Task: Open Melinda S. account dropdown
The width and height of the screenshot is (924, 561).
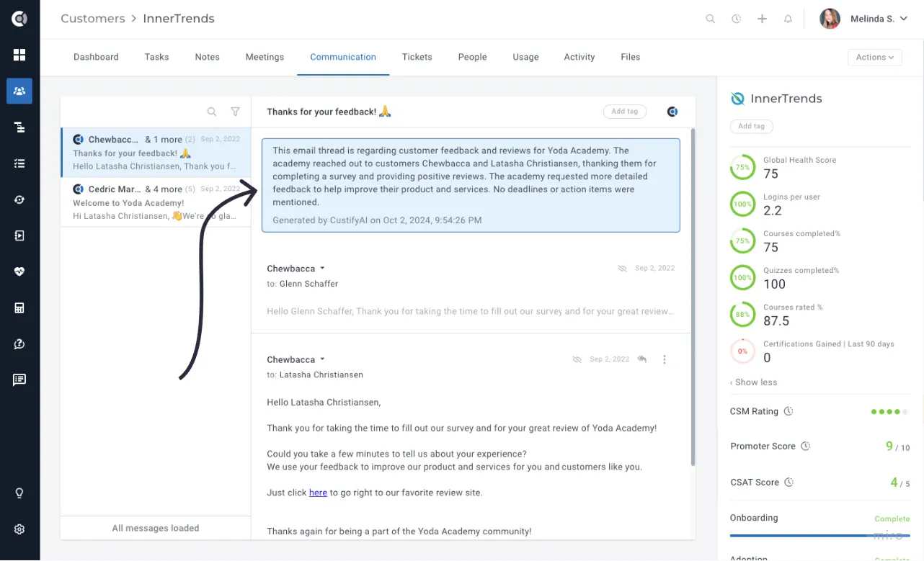Action: tap(864, 19)
